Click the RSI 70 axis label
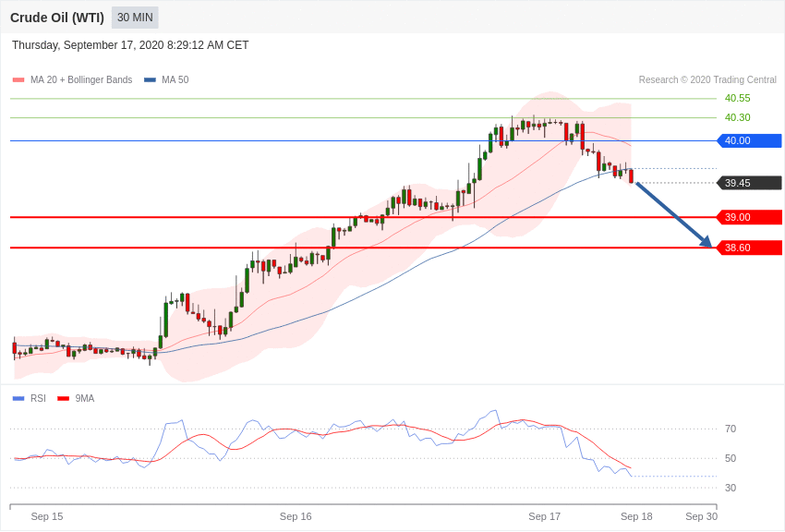785x532 pixels. tap(731, 429)
